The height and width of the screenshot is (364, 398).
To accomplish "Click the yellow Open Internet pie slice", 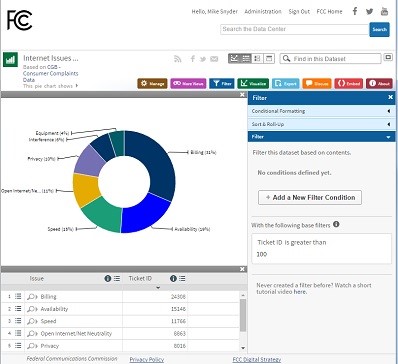I will (86, 190).
